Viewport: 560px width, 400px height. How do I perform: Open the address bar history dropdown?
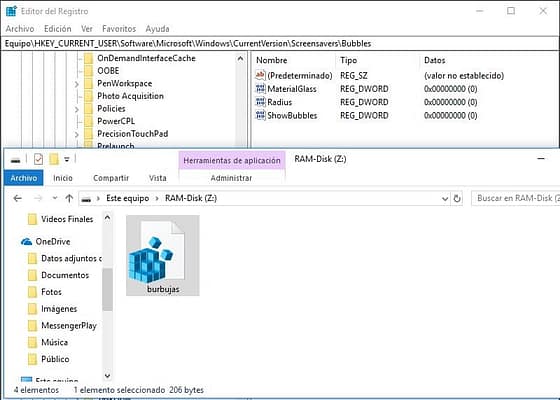click(445, 199)
